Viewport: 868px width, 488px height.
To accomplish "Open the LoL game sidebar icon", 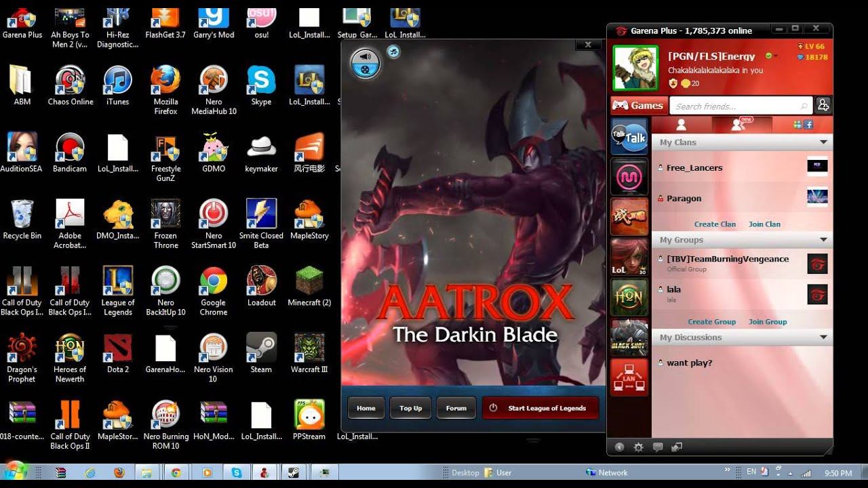I will 630,257.
